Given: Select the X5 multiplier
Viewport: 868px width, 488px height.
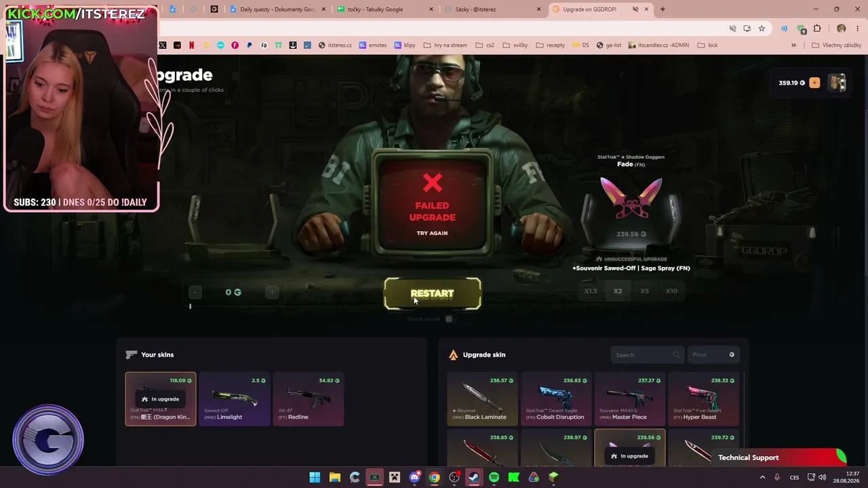Looking at the screenshot, I should (x=645, y=291).
